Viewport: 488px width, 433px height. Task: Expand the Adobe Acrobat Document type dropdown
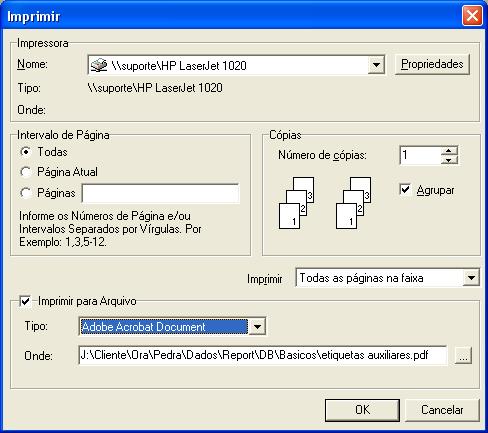point(257,327)
